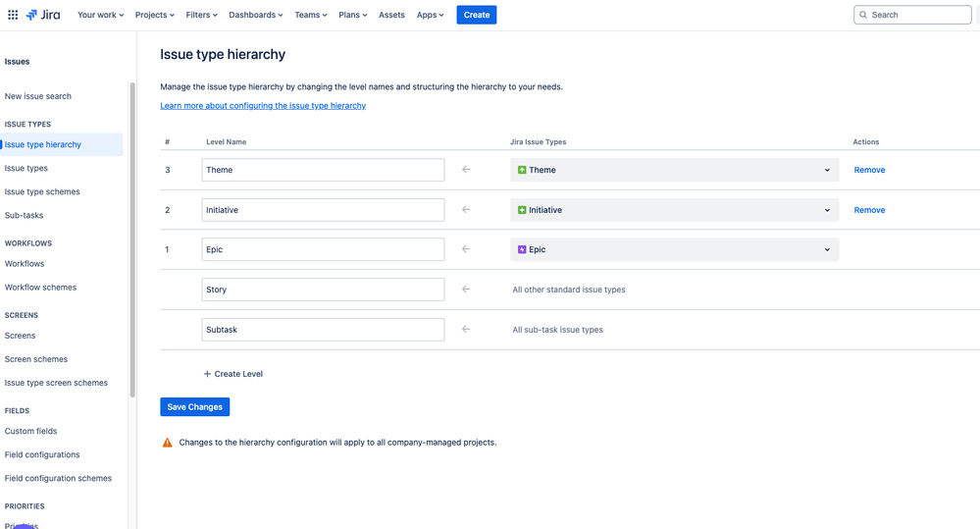Image resolution: width=980 pixels, height=529 pixels.
Task: Click 'All sub-task issue types' text
Action: coord(557,330)
